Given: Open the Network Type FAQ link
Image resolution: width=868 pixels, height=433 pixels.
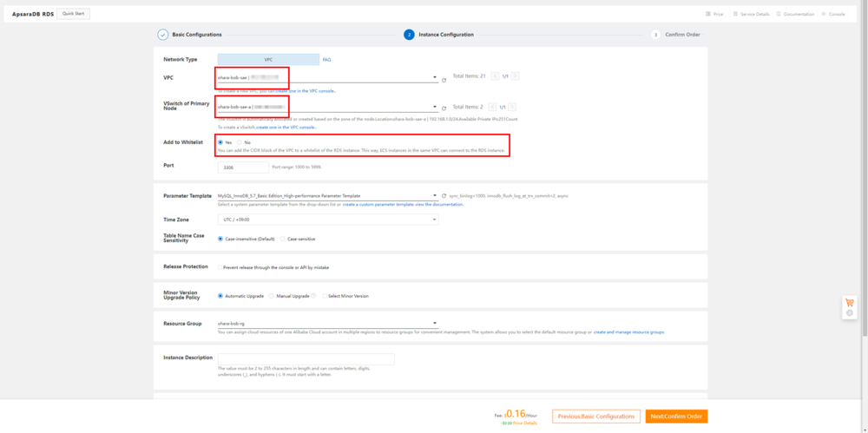Looking at the screenshot, I should (326, 59).
